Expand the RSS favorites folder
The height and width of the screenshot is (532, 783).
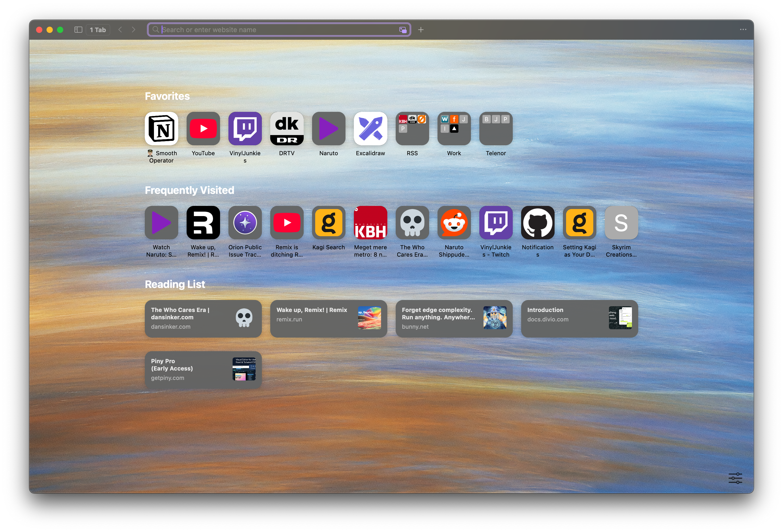[412, 129]
